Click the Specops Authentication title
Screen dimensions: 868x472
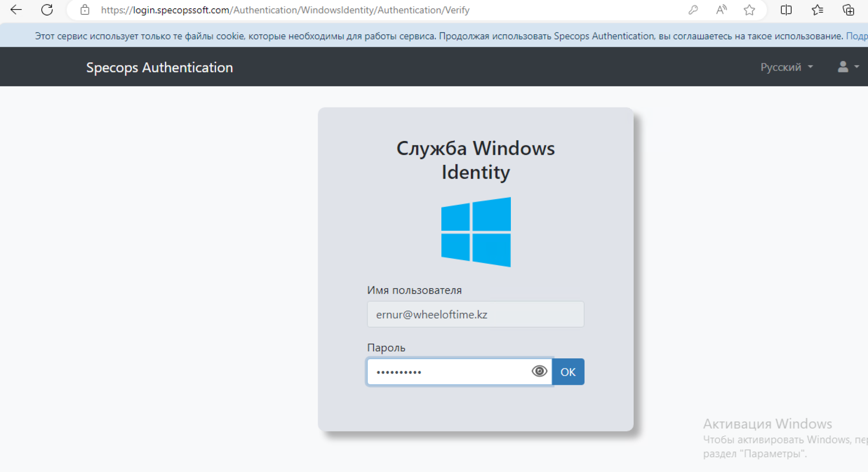(x=159, y=67)
